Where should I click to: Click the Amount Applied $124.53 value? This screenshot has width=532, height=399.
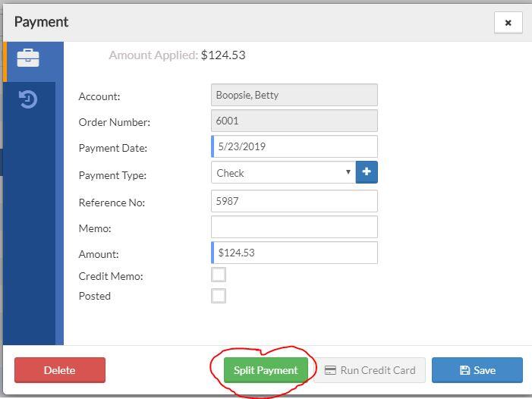tap(223, 55)
